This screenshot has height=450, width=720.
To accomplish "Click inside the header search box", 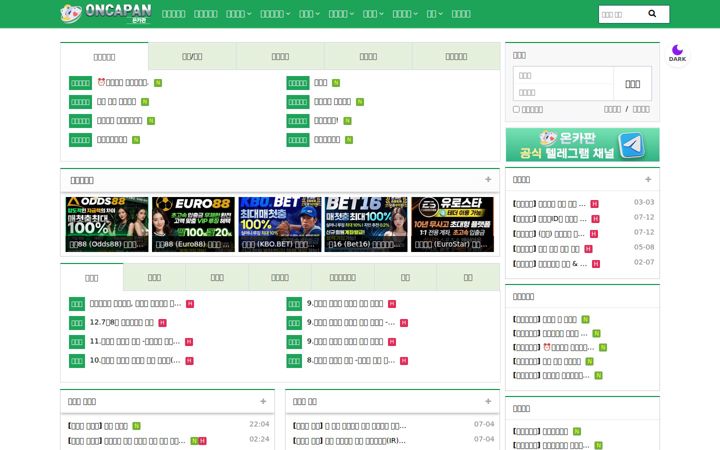I will click(622, 14).
